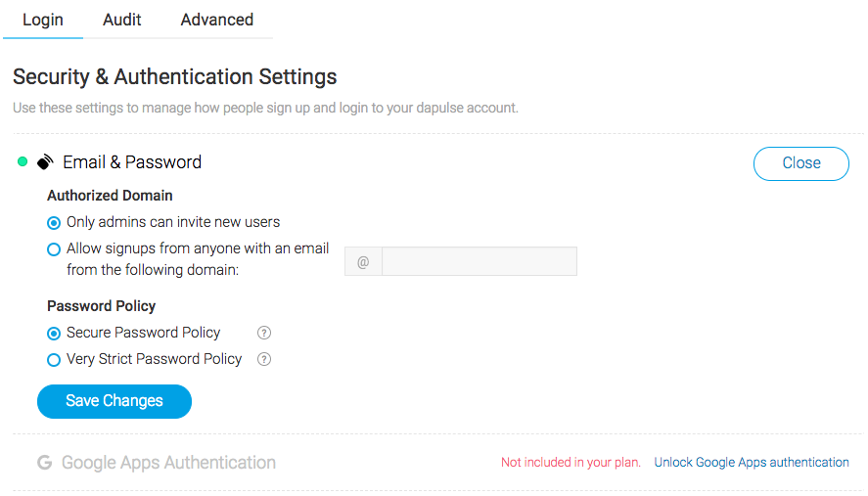Select Allow signups from email domain option
The width and height of the screenshot is (868, 496).
[x=54, y=249]
